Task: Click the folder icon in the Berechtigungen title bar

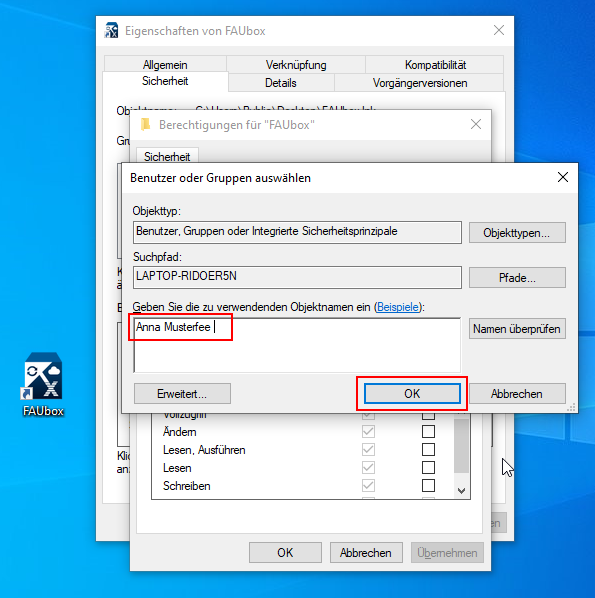Action: [145, 124]
